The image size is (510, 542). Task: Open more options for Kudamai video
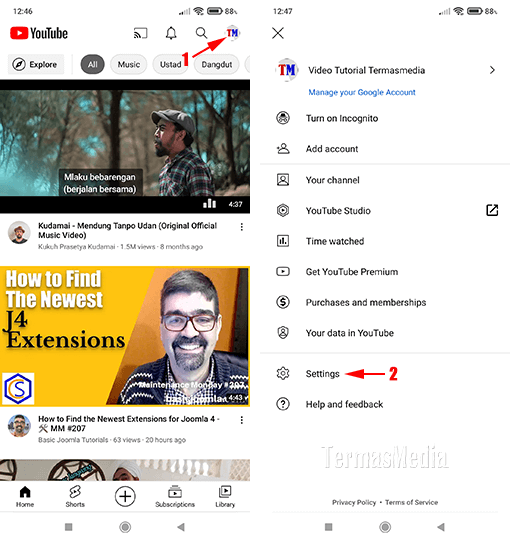tap(242, 227)
